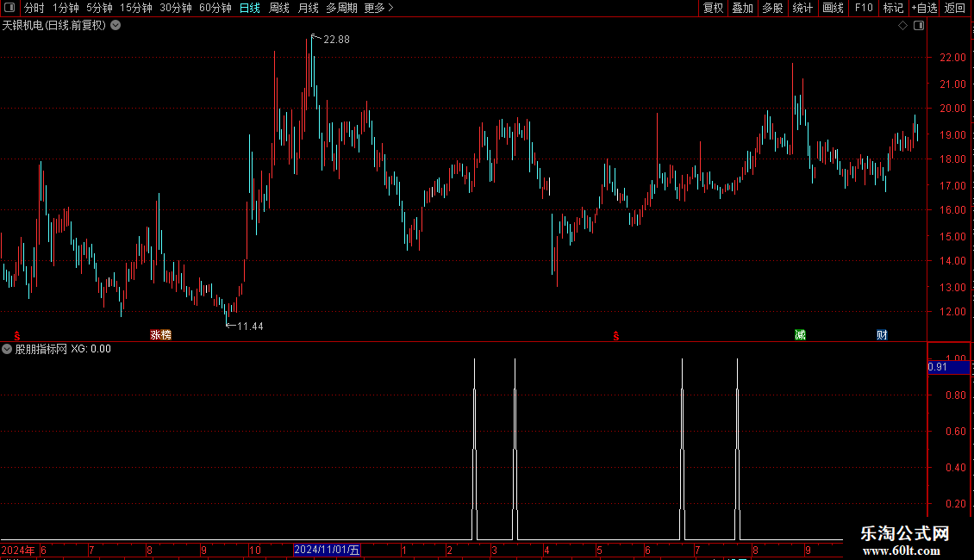Click the 返回 back button
Image resolution: width=974 pixels, height=560 pixels.
(x=955, y=8)
